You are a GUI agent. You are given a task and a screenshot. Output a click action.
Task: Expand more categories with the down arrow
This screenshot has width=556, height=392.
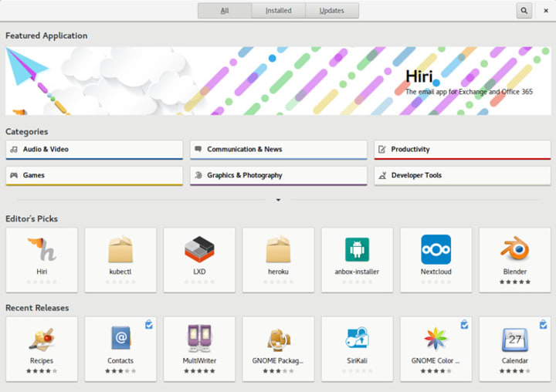[x=278, y=200]
